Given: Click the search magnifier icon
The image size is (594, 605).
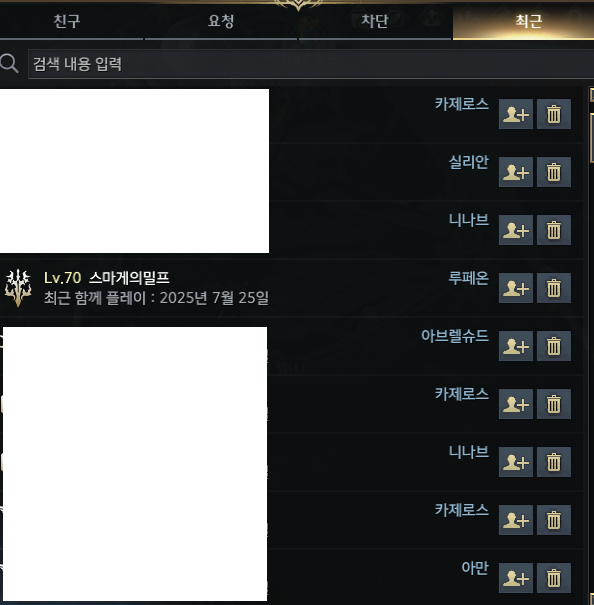Looking at the screenshot, I should (9, 63).
